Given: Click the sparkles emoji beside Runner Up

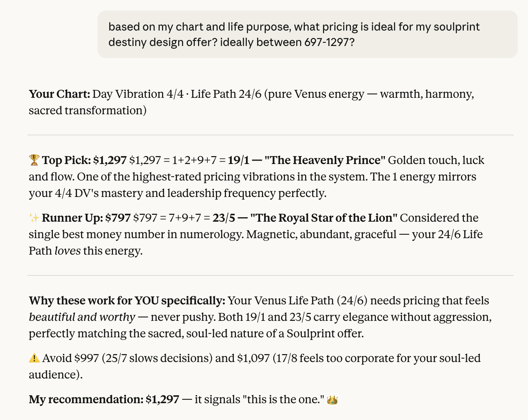Looking at the screenshot, I should (34, 218).
